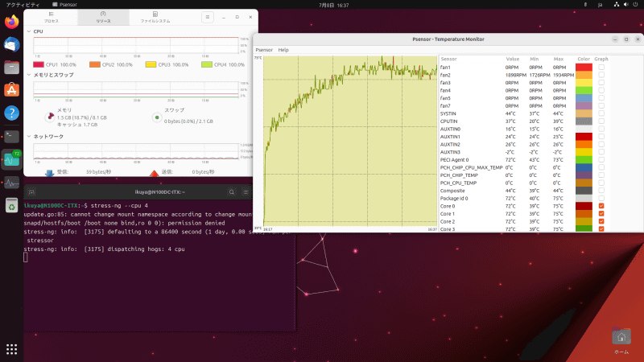
Task: Click the memory usage pie icon
Action: [50, 117]
